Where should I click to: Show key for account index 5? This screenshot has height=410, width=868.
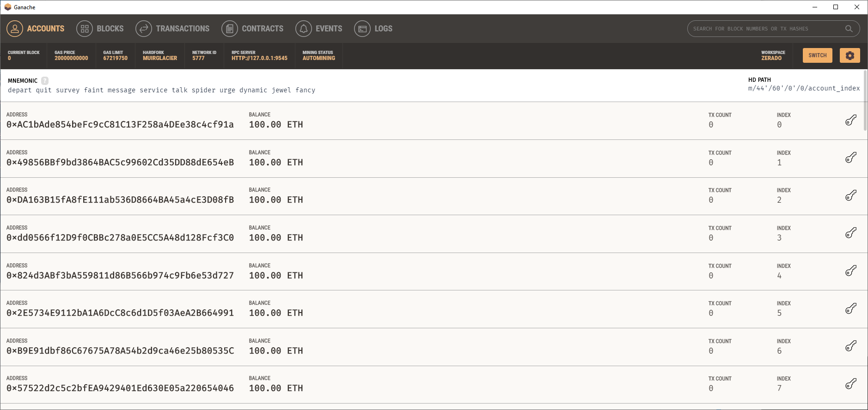pos(851,308)
